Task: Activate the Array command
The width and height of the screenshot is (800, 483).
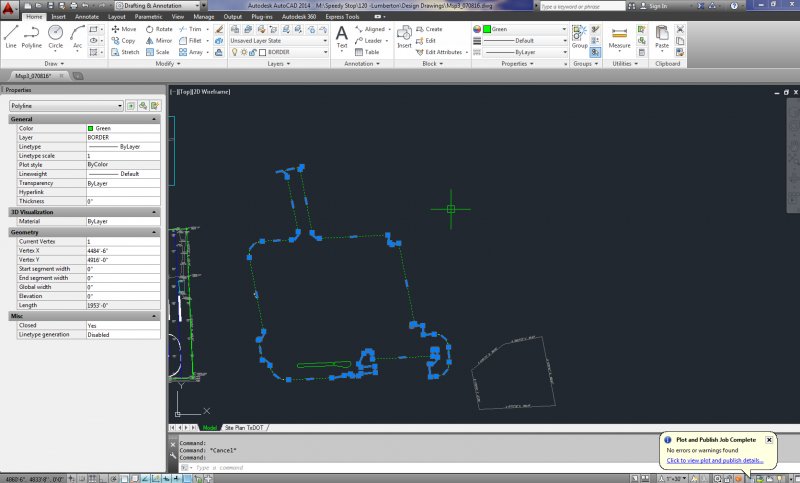Action: (191, 52)
